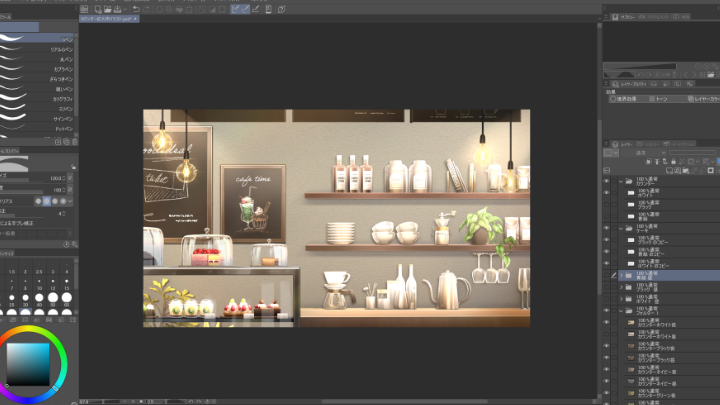Collapse the ケーキ layer folder
The height and width of the screenshot is (405, 720).
pos(621,228)
